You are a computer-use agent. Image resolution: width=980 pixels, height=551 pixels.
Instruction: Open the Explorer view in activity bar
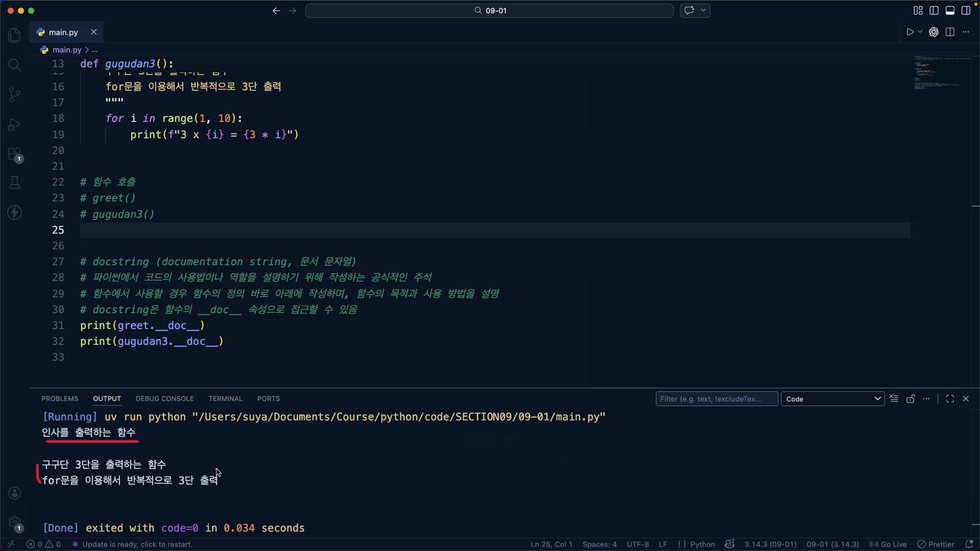14,35
